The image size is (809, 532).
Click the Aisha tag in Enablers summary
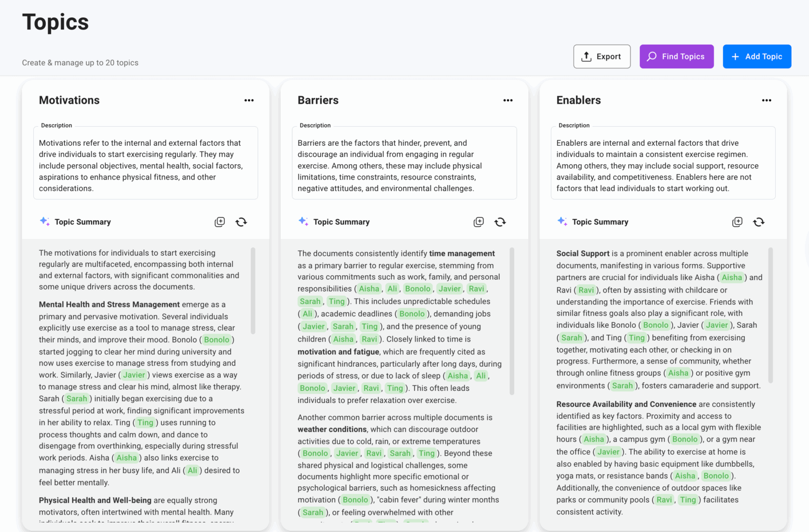[x=732, y=277]
